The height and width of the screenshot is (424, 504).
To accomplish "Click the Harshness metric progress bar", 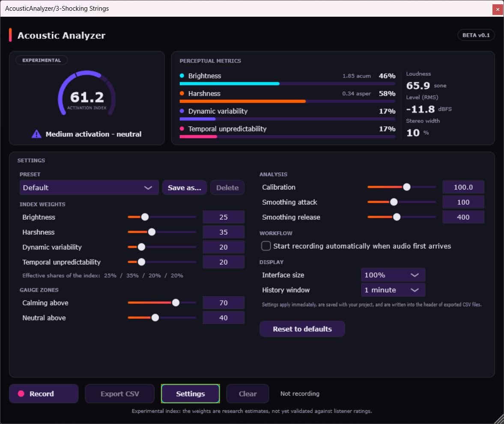I will [x=287, y=101].
